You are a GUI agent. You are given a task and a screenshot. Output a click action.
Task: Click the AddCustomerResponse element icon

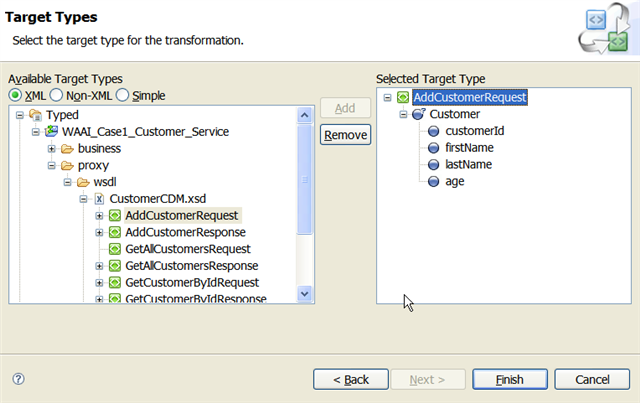tap(115, 232)
